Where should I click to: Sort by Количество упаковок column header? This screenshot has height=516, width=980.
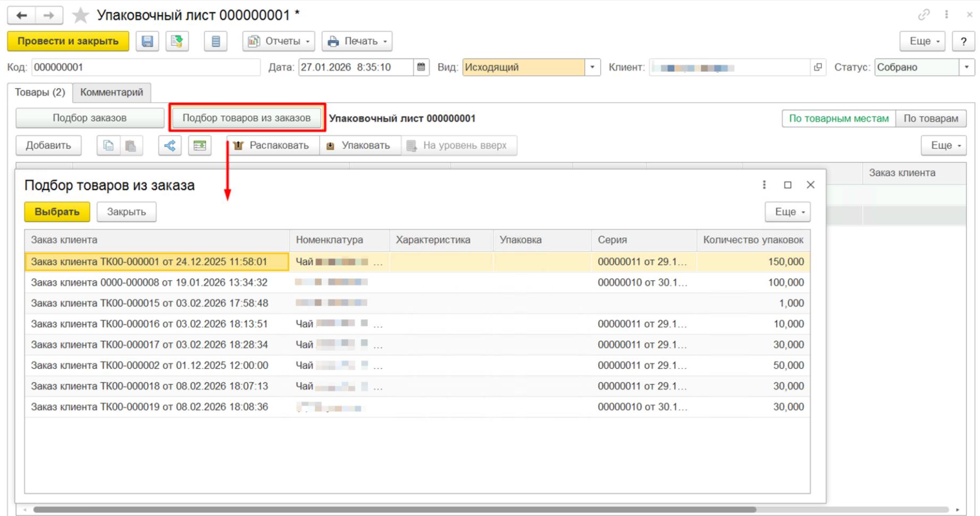pos(753,240)
